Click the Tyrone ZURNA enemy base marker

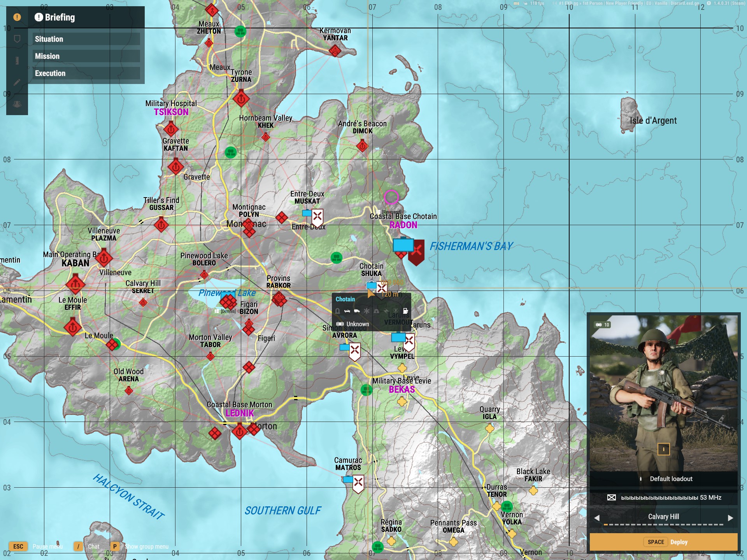point(241,99)
